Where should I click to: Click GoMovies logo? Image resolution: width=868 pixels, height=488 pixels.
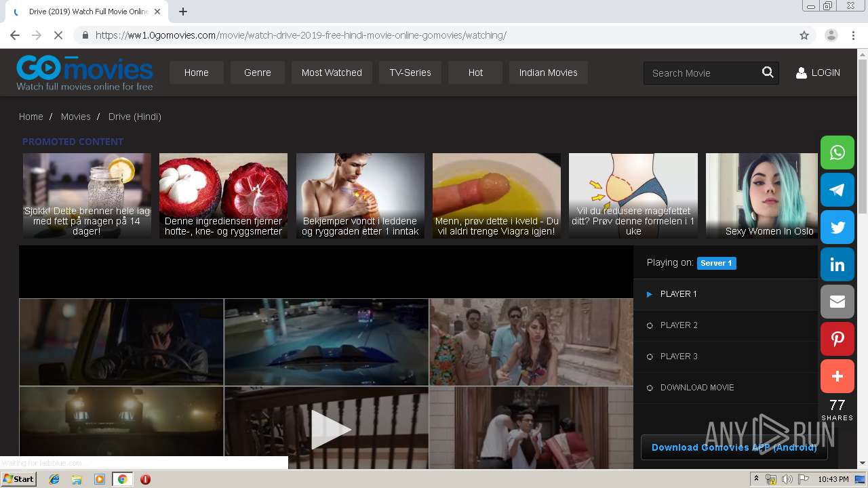pos(85,73)
